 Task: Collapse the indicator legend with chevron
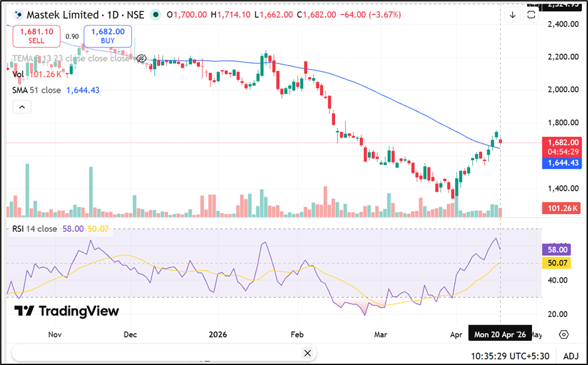click(x=22, y=107)
